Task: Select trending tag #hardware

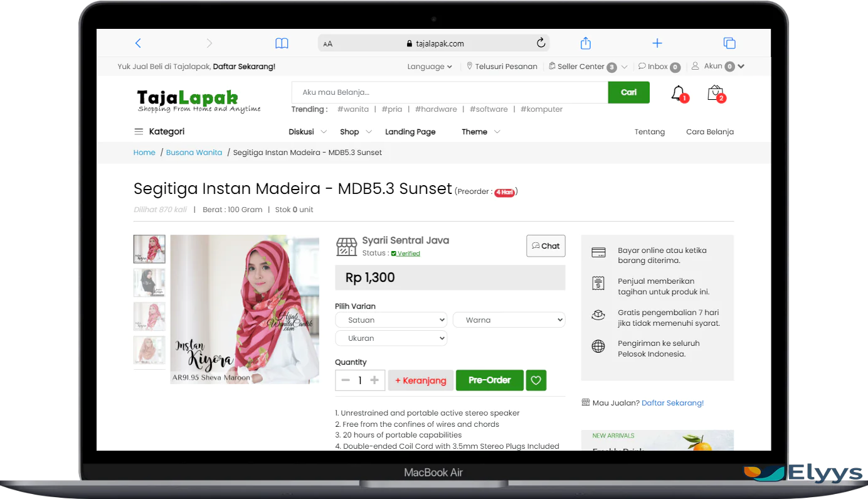Action: click(x=436, y=109)
